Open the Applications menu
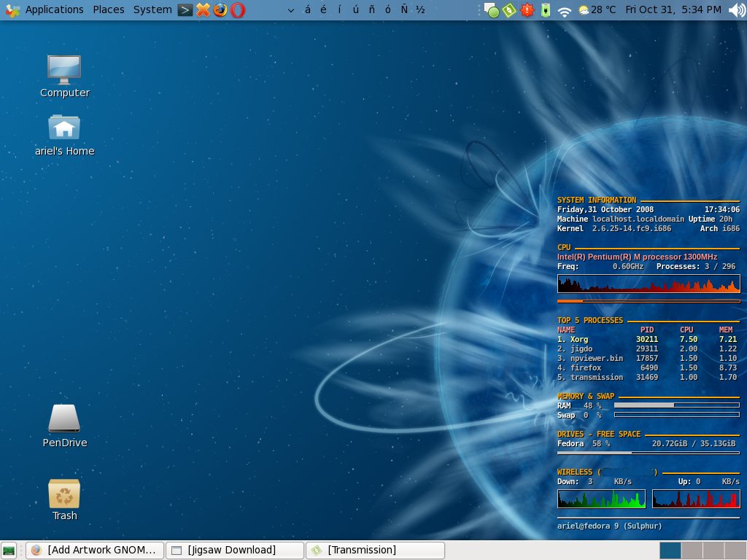The height and width of the screenshot is (560, 747). [x=54, y=9]
